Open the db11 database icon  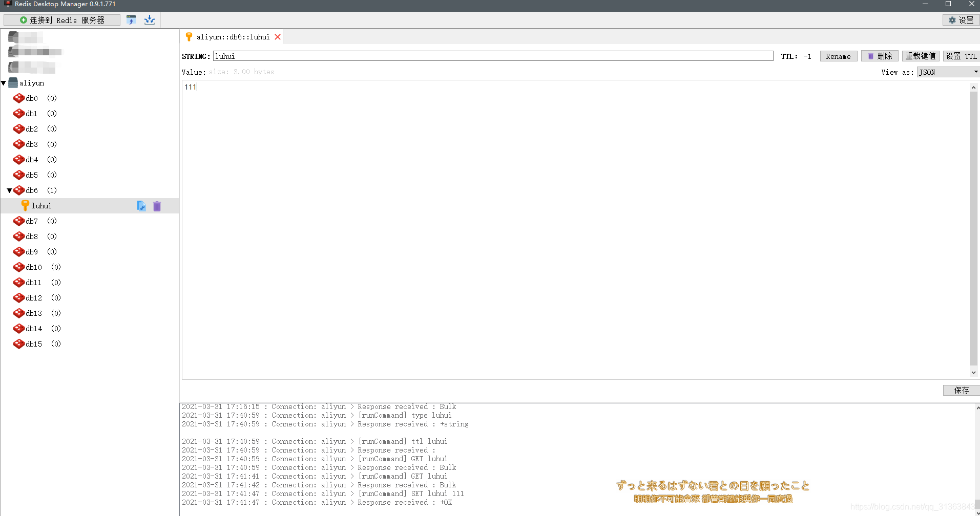[x=19, y=283]
